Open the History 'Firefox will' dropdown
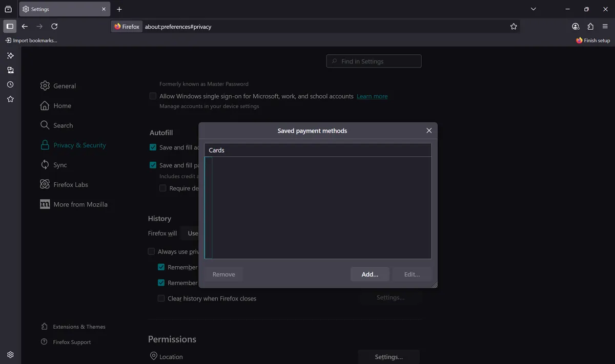This screenshot has width=615, height=364. pos(191,233)
